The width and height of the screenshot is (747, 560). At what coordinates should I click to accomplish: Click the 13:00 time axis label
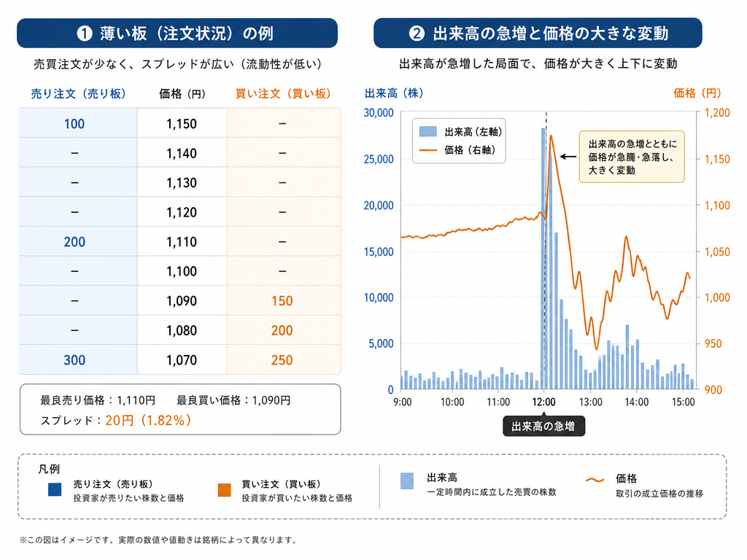point(591,402)
